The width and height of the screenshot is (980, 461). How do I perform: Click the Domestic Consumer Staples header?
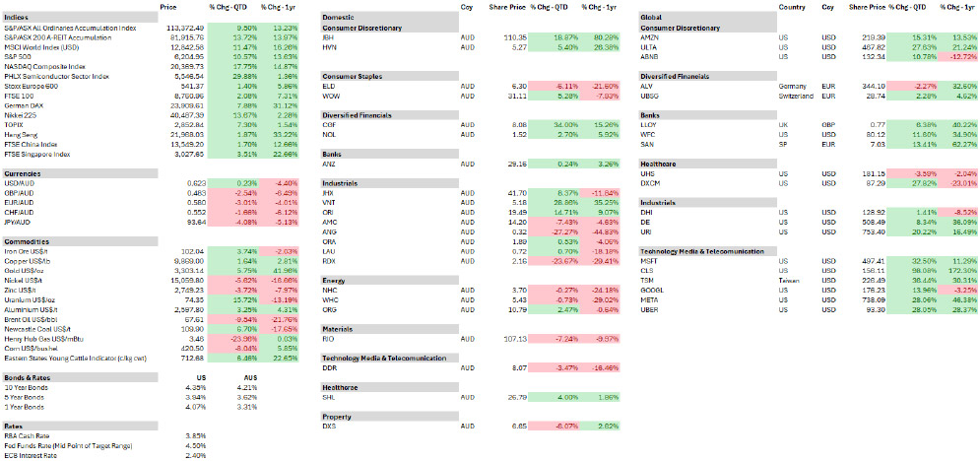tap(389, 76)
